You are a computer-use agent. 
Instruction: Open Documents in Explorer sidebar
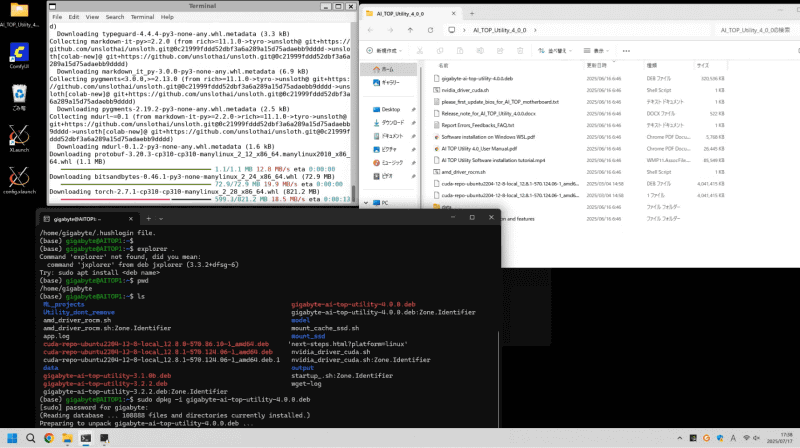[x=390, y=136]
